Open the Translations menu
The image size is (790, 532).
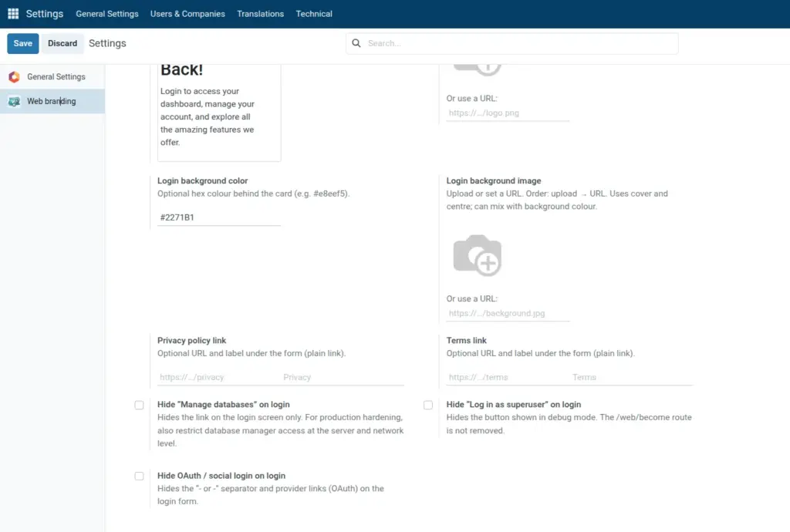261,14
